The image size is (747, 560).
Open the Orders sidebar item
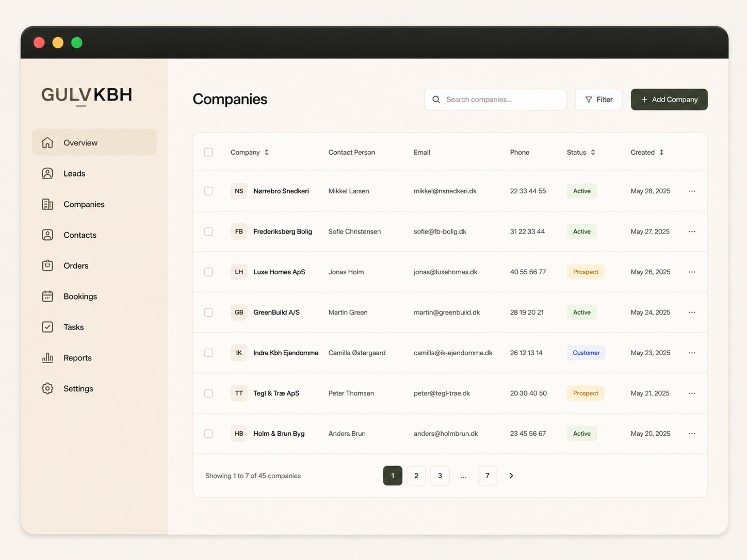pyautogui.click(x=94, y=266)
